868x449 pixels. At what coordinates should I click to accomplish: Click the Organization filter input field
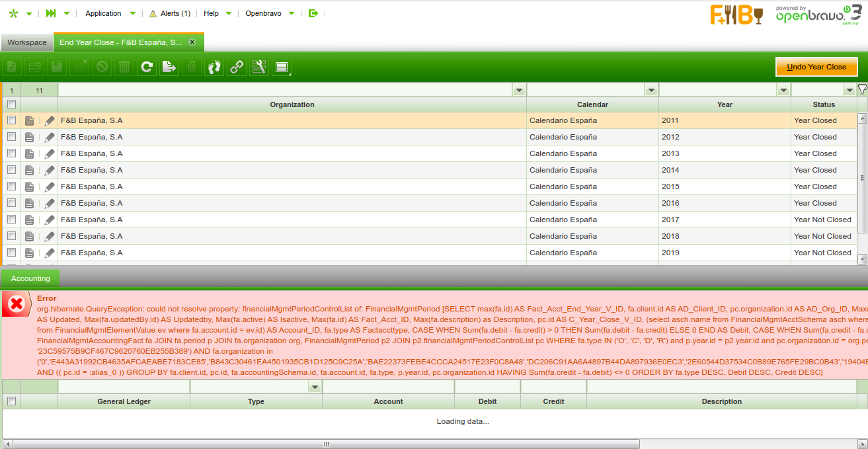coord(286,90)
